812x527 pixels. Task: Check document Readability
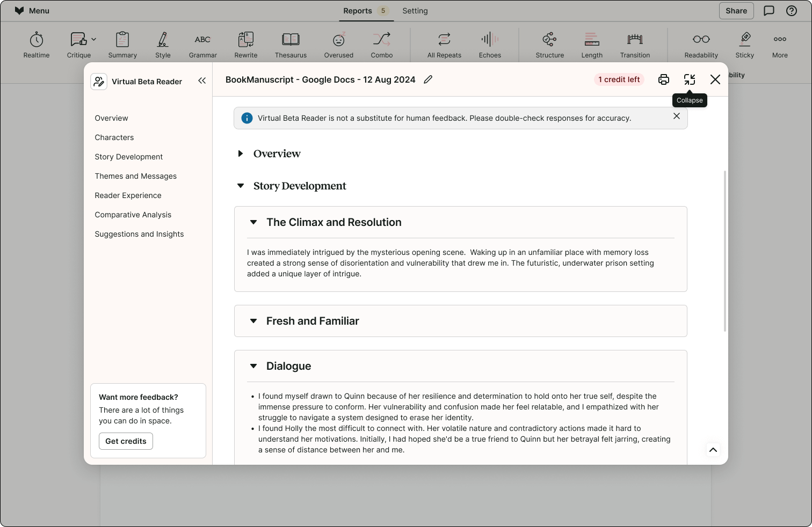(x=701, y=44)
